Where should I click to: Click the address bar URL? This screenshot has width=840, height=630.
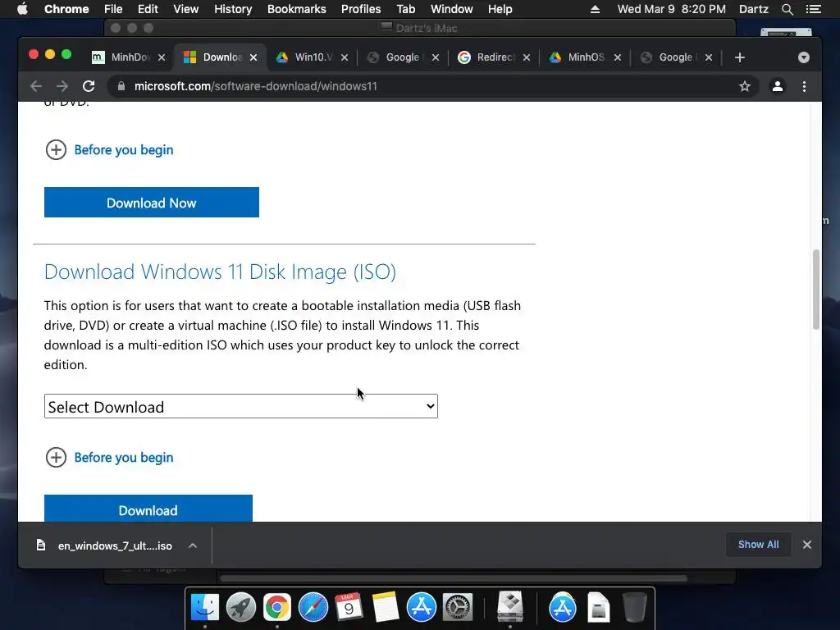click(256, 86)
